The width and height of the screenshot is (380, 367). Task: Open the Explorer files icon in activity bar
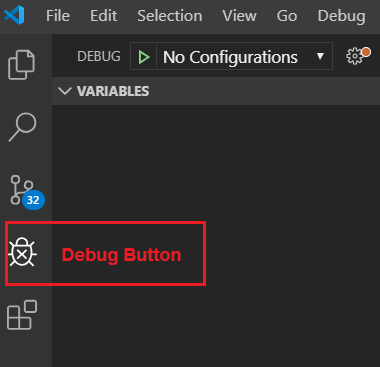tap(21, 65)
